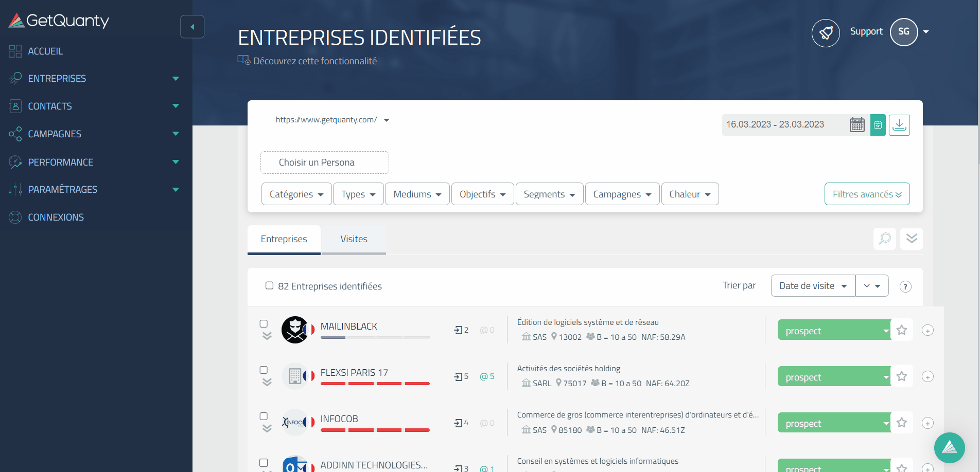Screen dimensions: 980x472
Task: Open the MAILINBLACK company logo
Action: tap(295, 330)
